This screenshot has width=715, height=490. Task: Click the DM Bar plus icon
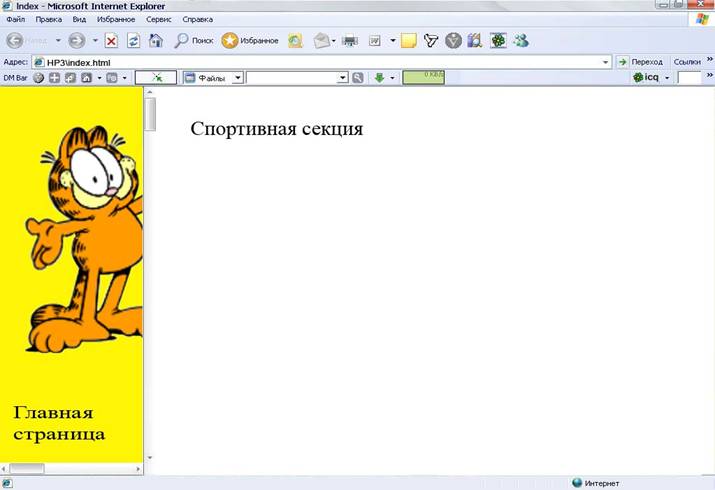click(x=54, y=78)
